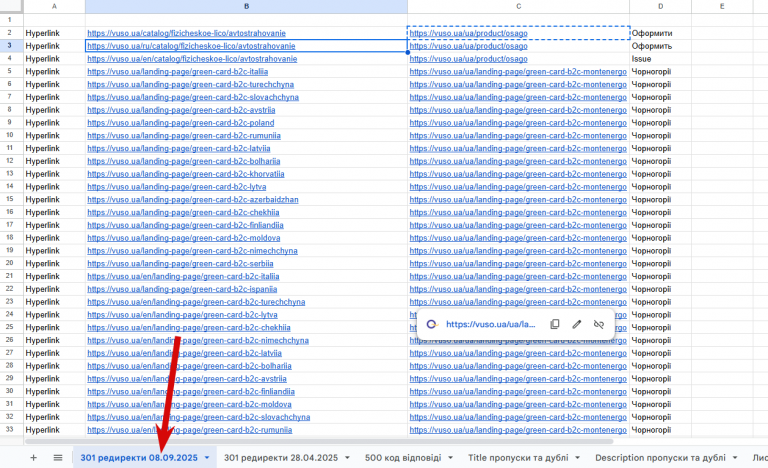This screenshot has height=468, width=768.
Task: Open the 301 редиректи 28.04.2025 tab dropdown arrow
Action: click(347, 458)
